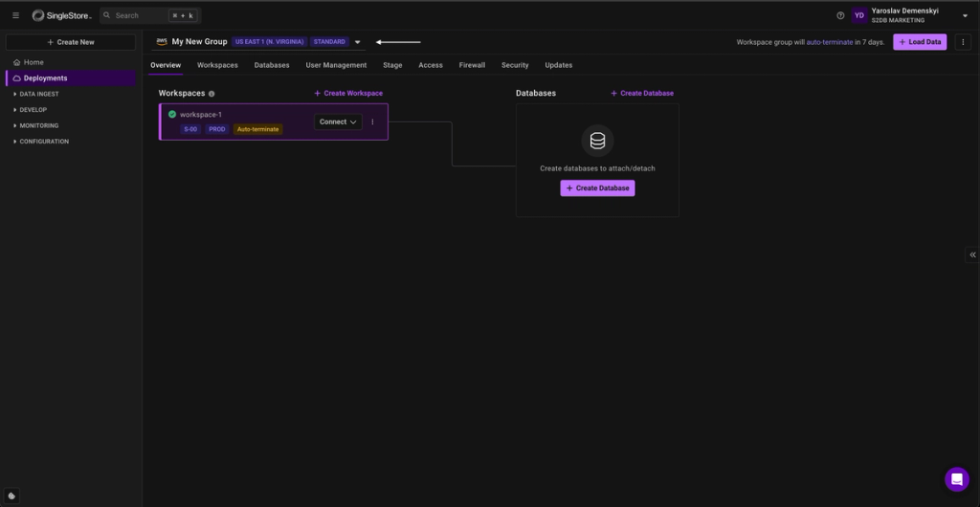Open the workspace group dropdown caret
The image size is (980, 507).
tap(358, 42)
